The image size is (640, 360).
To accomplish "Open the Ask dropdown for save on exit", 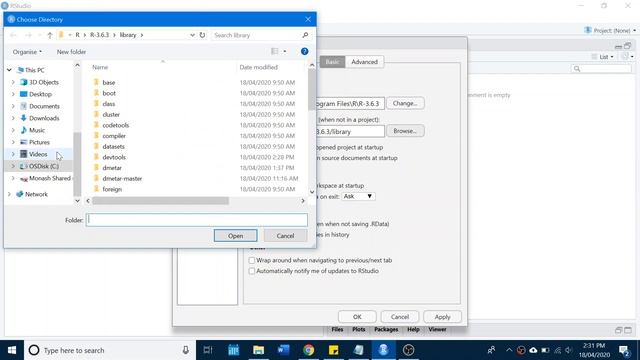I will pyautogui.click(x=358, y=196).
